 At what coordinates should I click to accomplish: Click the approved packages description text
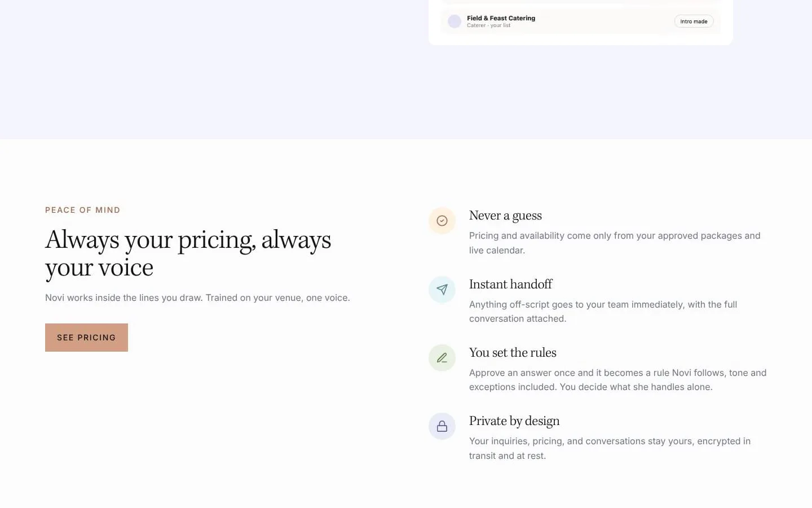tap(615, 243)
